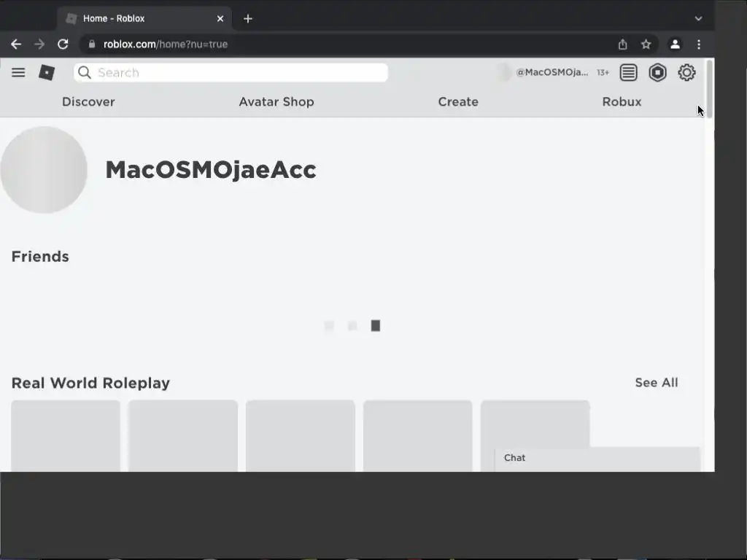The width and height of the screenshot is (747, 560).
Task: Open the notifications stream icon
Action: coord(628,72)
